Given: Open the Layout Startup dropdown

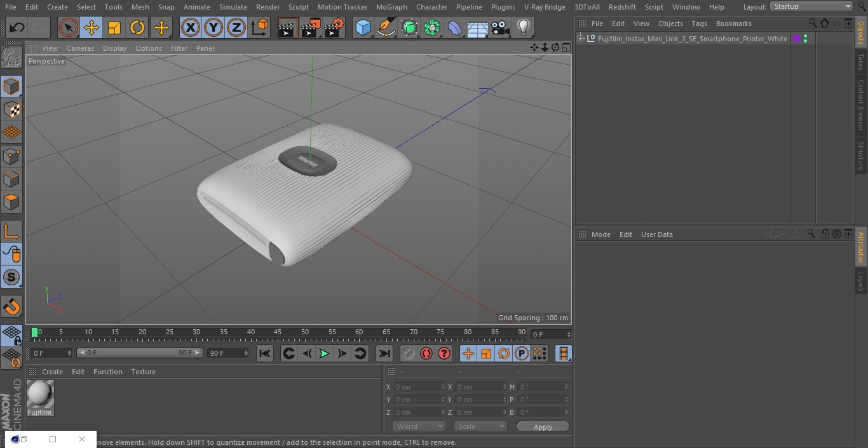Looking at the screenshot, I should pos(811,6).
